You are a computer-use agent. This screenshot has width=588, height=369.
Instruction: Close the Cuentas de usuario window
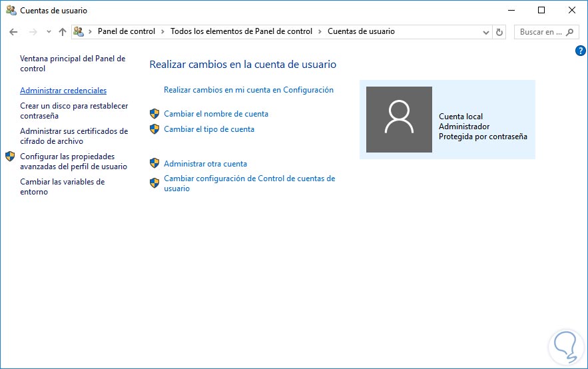[572, 10]
